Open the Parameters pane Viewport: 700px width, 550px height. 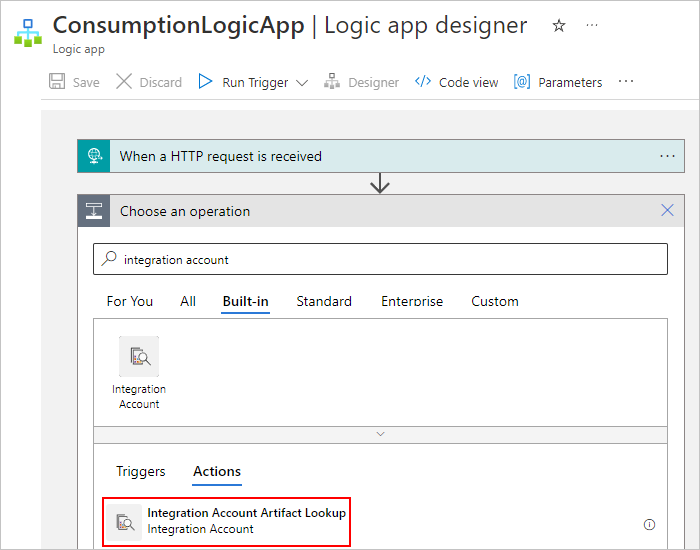pos(558,82)
